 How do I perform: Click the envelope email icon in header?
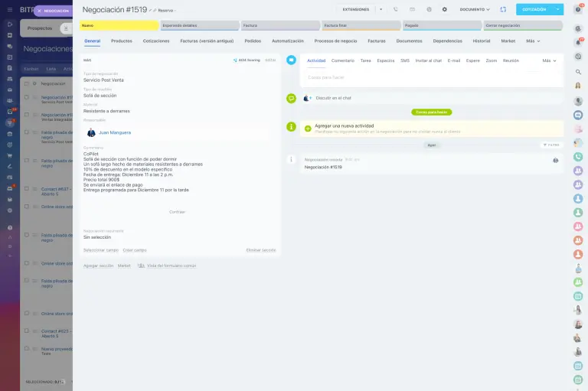(x=412, y=9)
